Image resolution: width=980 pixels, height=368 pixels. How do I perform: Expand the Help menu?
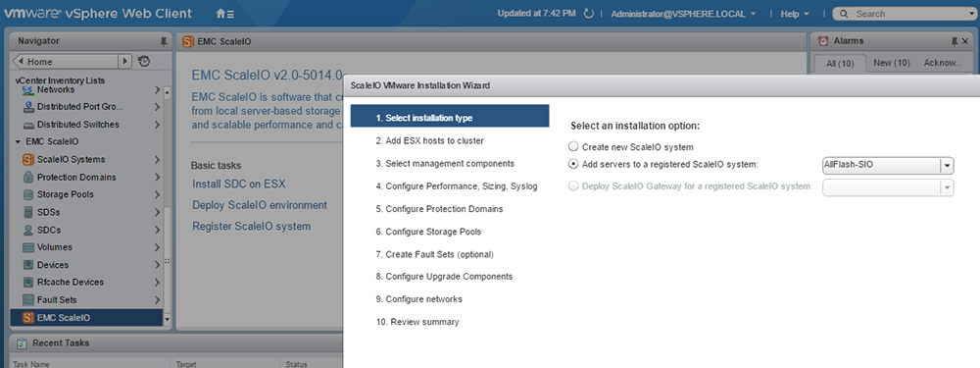click(795, 13)
